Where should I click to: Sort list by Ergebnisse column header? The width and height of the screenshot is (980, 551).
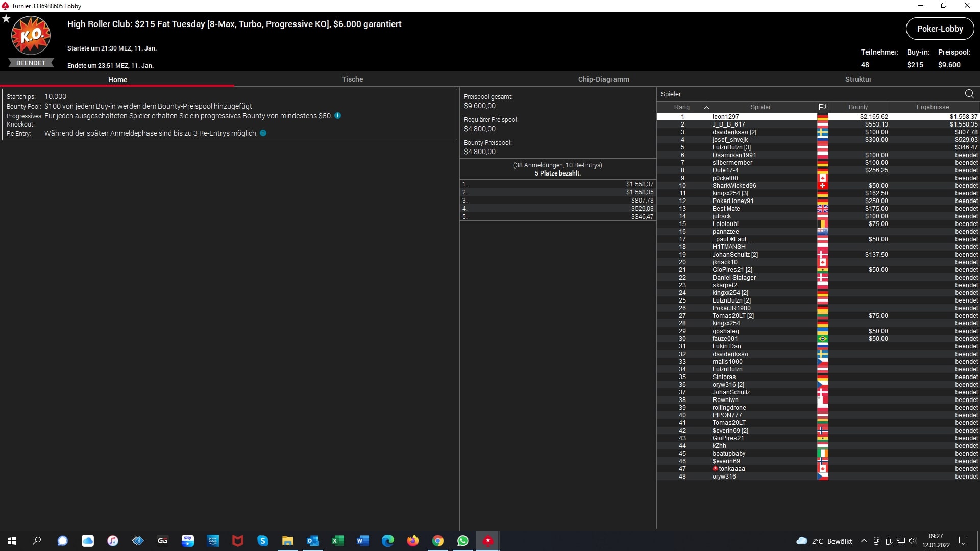click(x=933, y=107)
